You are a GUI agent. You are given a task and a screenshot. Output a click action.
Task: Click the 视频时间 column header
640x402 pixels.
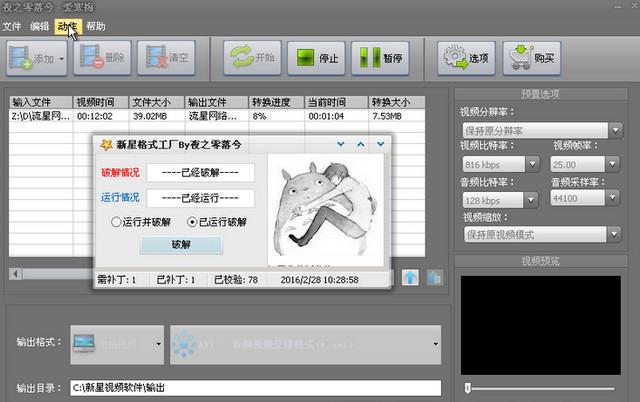coord(101,102)
